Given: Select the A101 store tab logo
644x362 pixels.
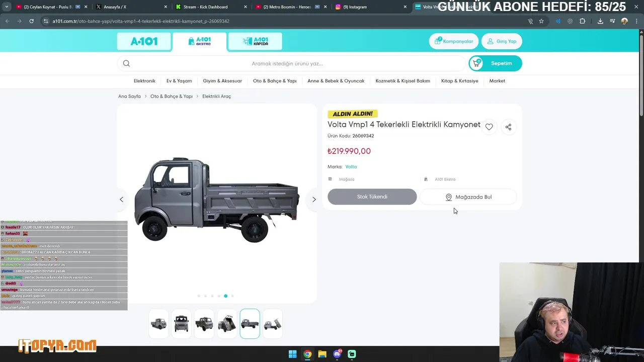Looking at the screenshot, I should (x=144, y=41).
